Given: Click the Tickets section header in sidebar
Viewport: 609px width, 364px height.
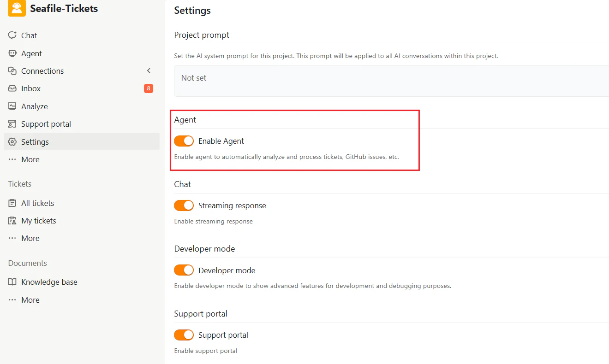Looking at the screenshot, I should click(20, 184).
